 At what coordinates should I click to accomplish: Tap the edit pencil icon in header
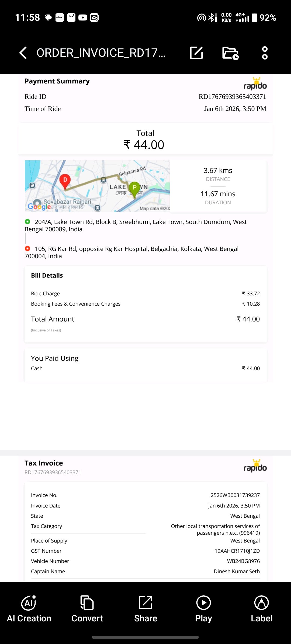[196, 53]
